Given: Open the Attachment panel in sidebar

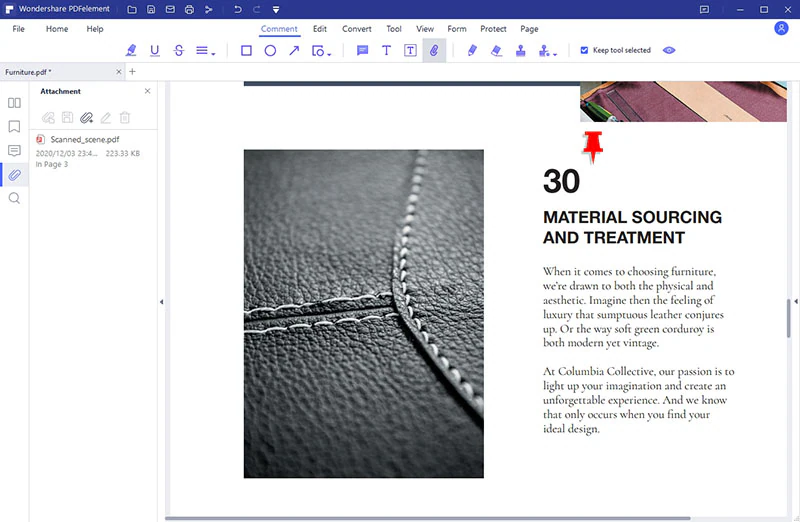Looking at the screenshot, I should (14, 175).
